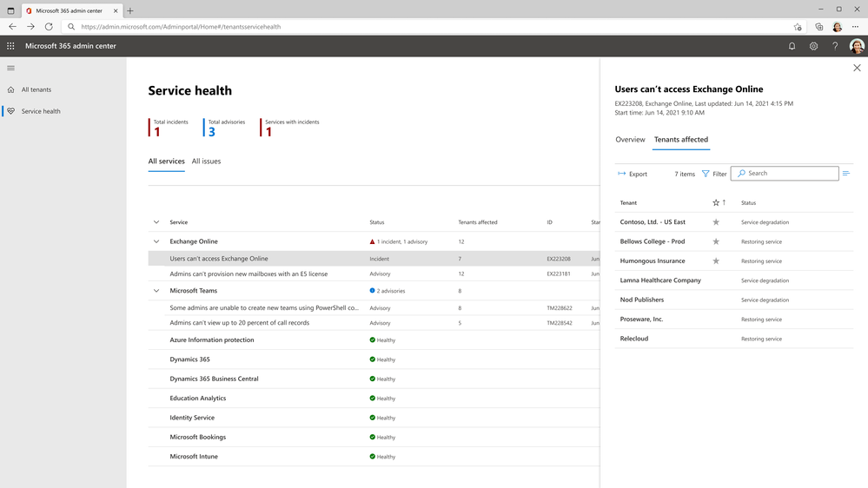Click the Microsoft Bookings service row
The height and width of the screenshot is (488, 868).
tap(374, 437)
